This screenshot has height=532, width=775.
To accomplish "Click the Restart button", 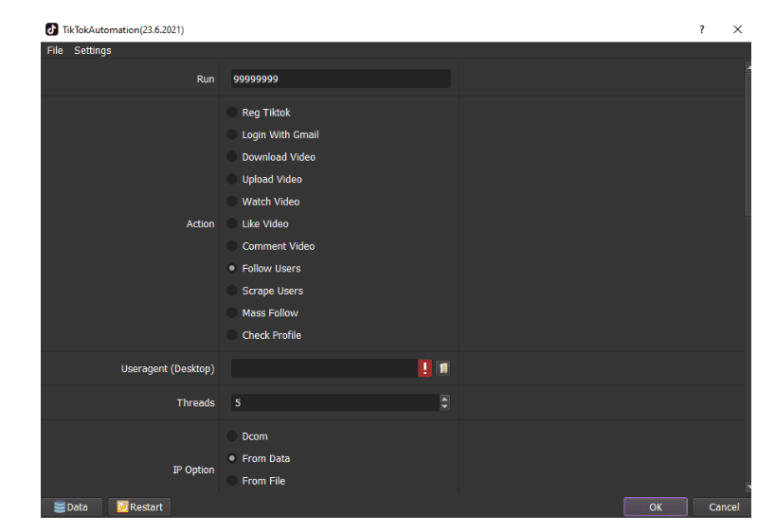I will pyautogui.click(x=139, y=506).
